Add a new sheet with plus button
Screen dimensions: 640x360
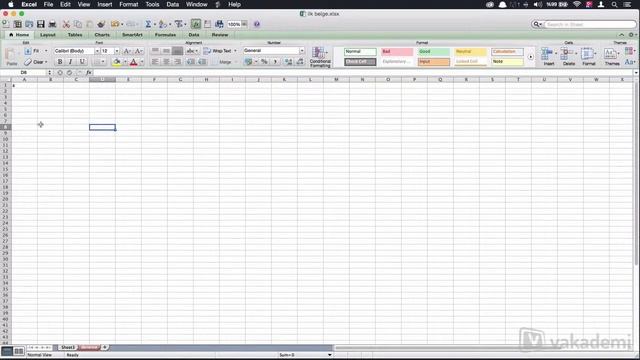click(x=104, y=347)
